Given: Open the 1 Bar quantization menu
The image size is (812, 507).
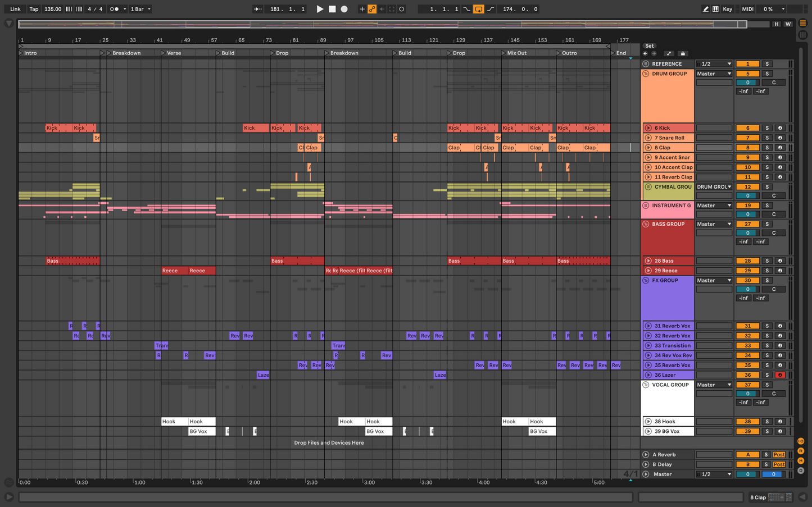Looking at the screenshot, I should click(140, 9).
